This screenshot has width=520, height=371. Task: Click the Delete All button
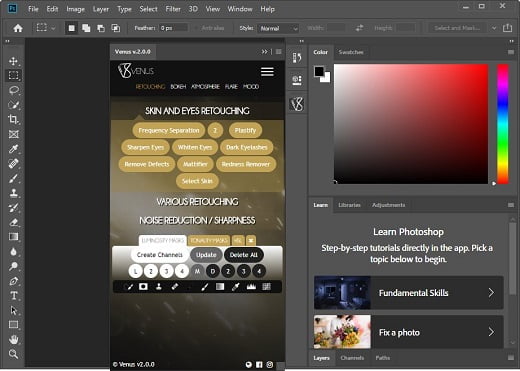coord(244,255)
